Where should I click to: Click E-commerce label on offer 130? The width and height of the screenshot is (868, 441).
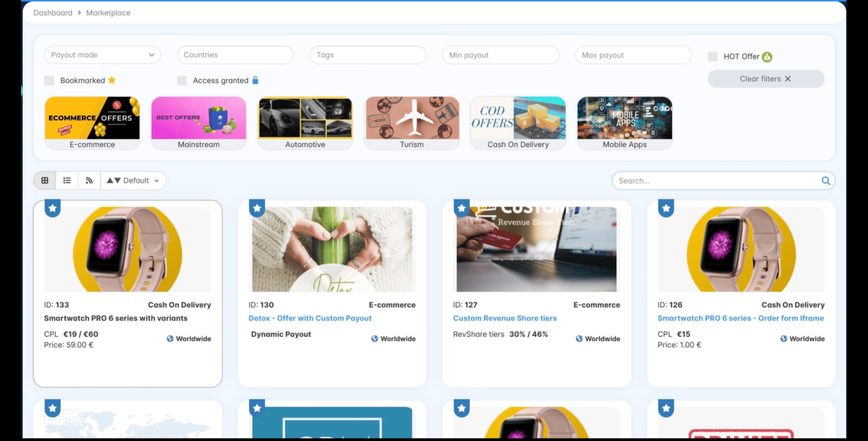coord(392,305)
